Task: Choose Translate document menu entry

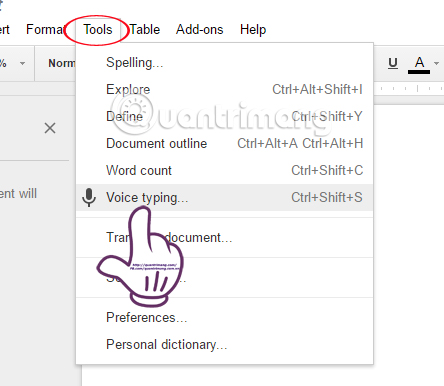Action: click(224, 237)
